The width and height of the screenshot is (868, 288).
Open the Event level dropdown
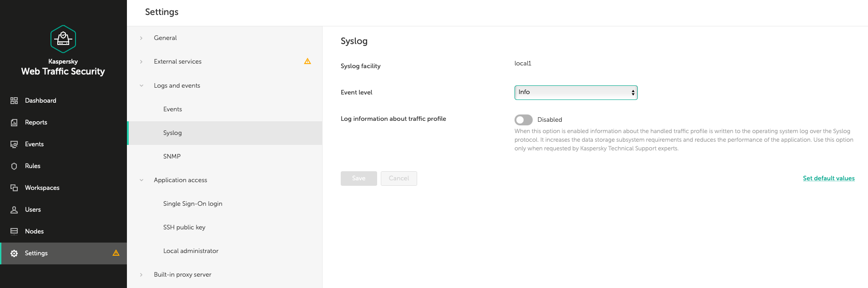click(575, 92)
